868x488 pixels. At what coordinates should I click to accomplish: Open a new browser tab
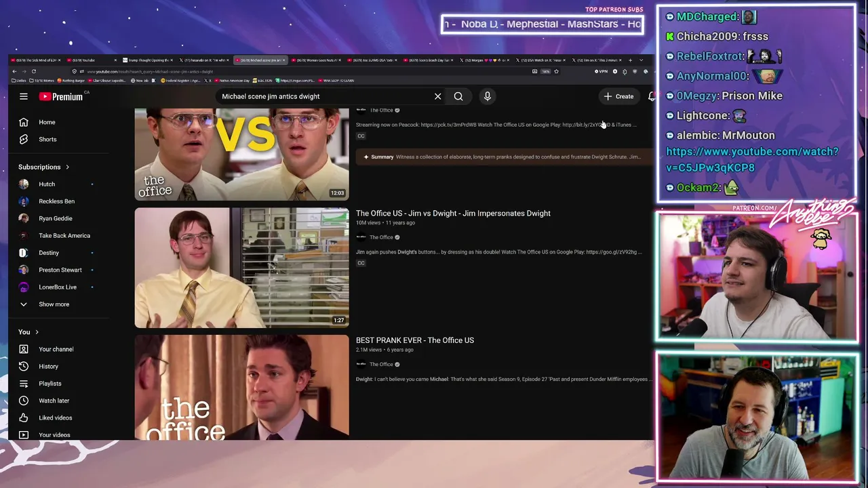click(x=630, y=60)
